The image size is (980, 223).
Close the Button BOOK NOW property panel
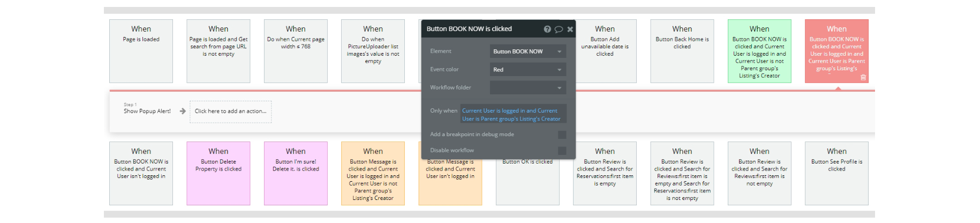[x=570, y=29]
